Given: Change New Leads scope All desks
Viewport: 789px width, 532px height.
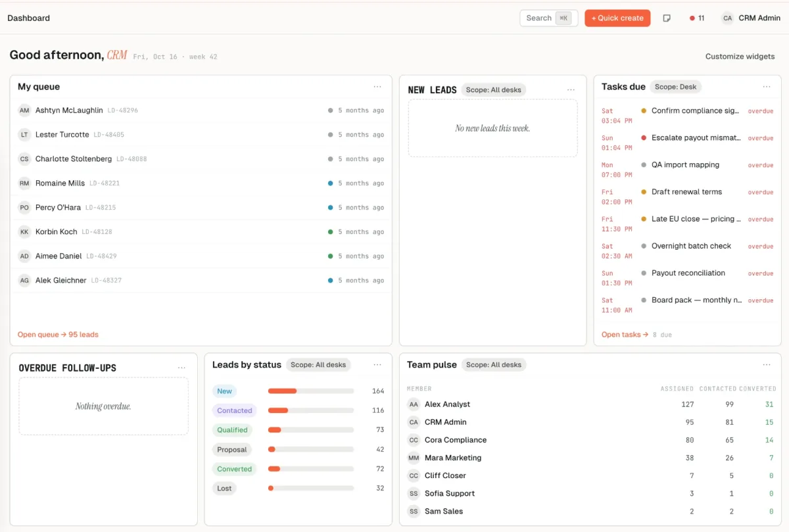Looking at the screenshot, I should point(493,90).
